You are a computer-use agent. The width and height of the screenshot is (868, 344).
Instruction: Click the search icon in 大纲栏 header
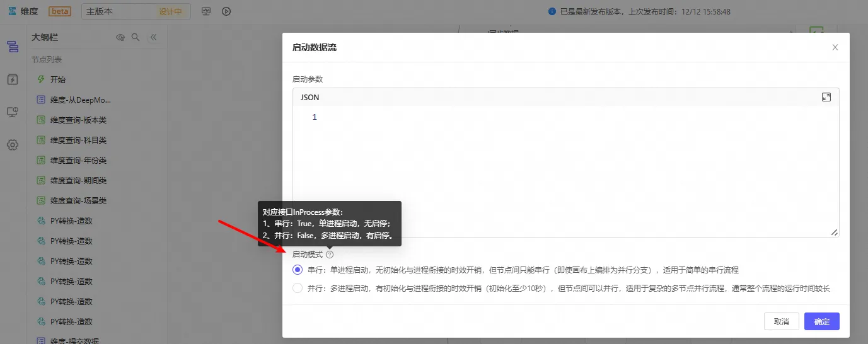[136, 38]
